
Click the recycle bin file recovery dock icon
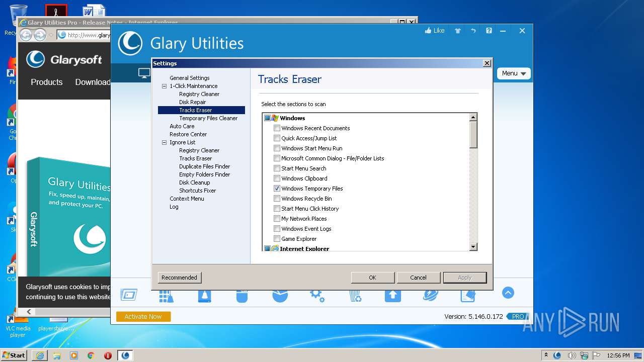pyautogui.click(x=355, y=295)
